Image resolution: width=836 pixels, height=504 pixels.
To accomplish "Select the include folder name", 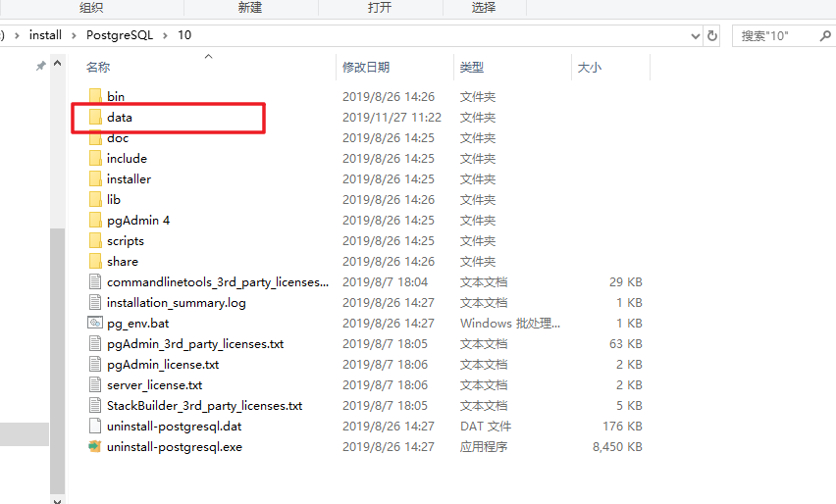I will tap(127, 158).
